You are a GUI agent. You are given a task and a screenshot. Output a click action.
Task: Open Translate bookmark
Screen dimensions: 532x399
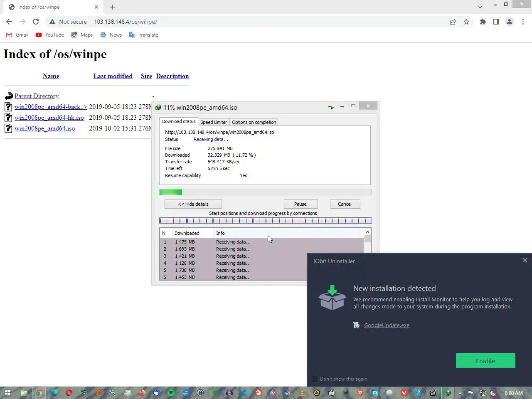point(143,35)
